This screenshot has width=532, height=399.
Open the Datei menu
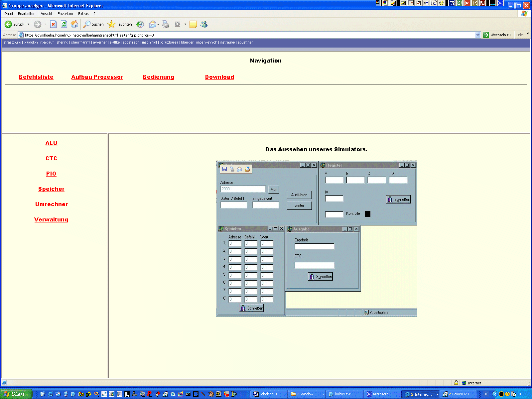coord(9,14)
